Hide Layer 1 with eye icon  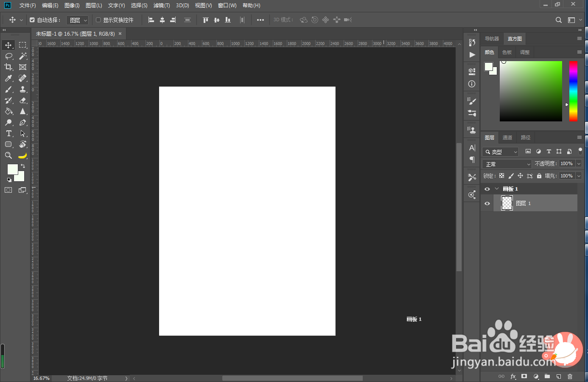(x=487, y=203)
